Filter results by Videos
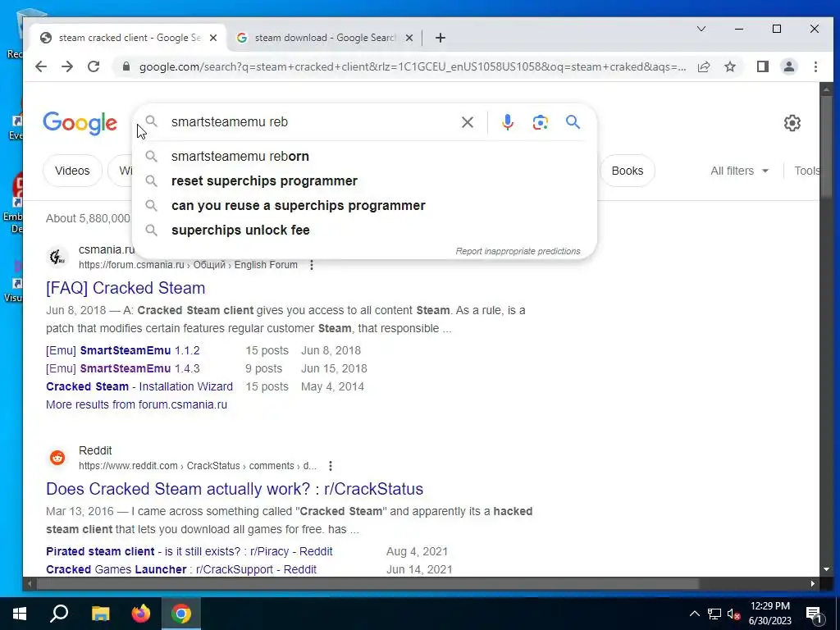 tap(72, 171)
